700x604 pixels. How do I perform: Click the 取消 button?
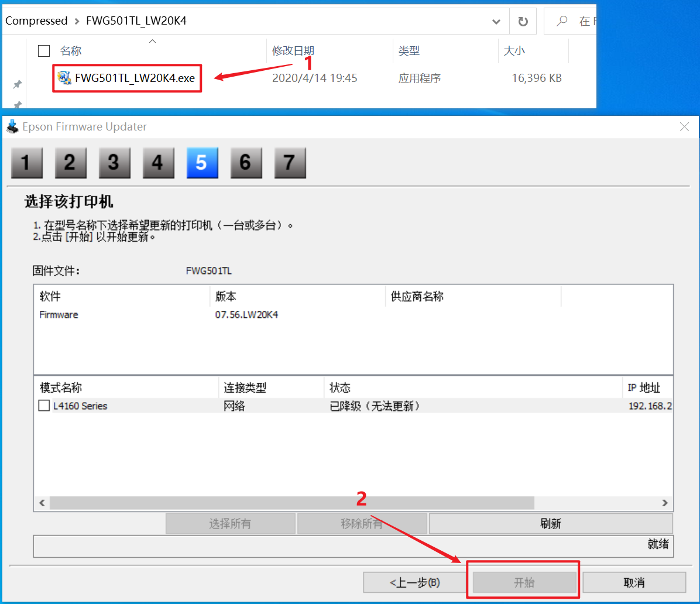(634, 582)
